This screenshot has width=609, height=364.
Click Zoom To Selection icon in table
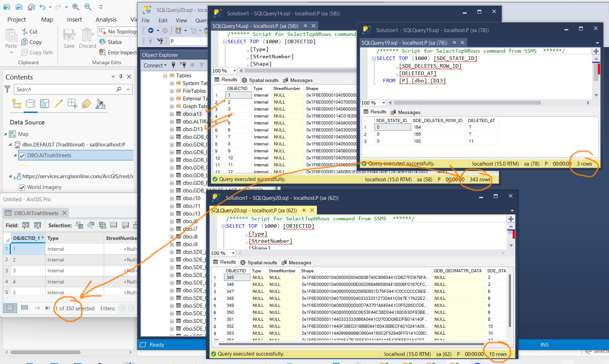coord(91,225)
